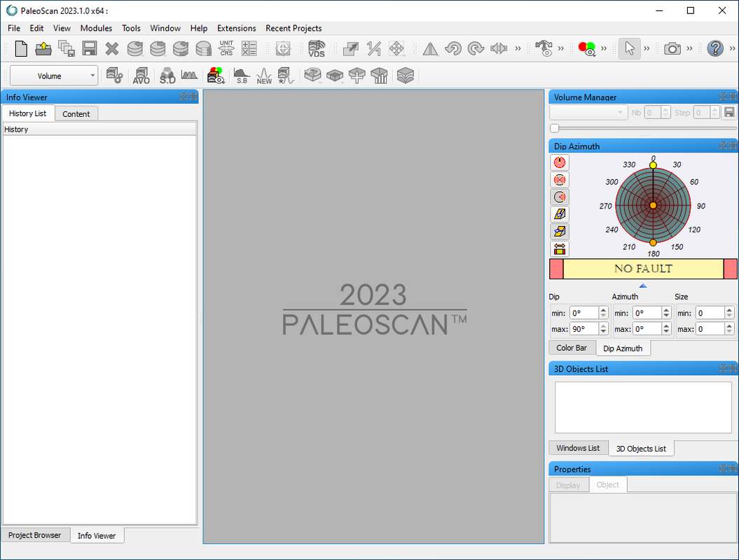This screenshot has width=739, height=560.
Task: Open a project with the folder arrow icon
Action: 43,48
